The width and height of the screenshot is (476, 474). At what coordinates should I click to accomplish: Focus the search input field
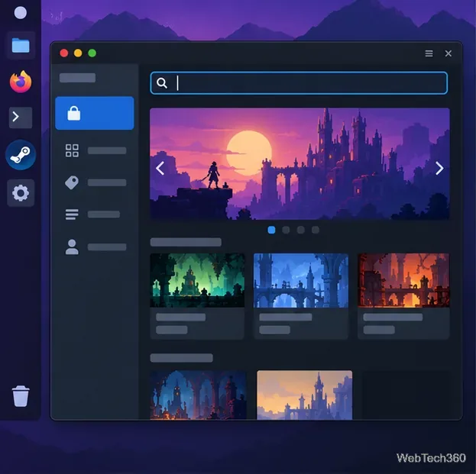point(299,82)
